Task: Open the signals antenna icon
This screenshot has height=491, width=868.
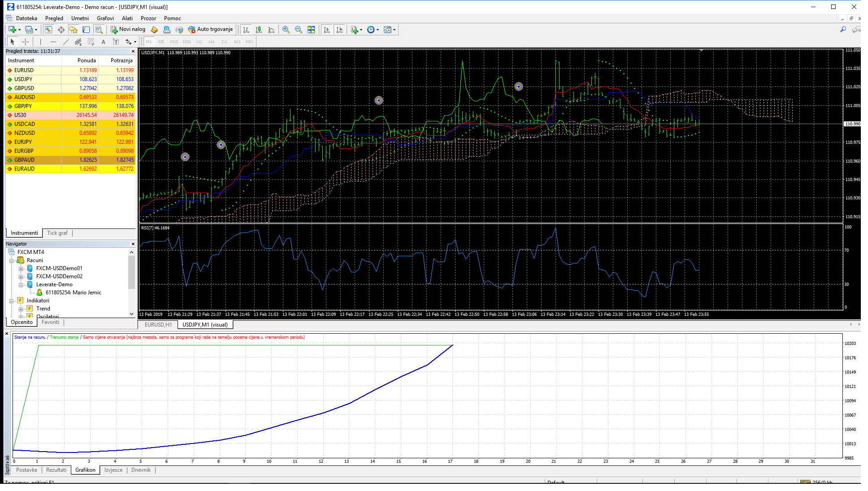Action: (179, 30)
